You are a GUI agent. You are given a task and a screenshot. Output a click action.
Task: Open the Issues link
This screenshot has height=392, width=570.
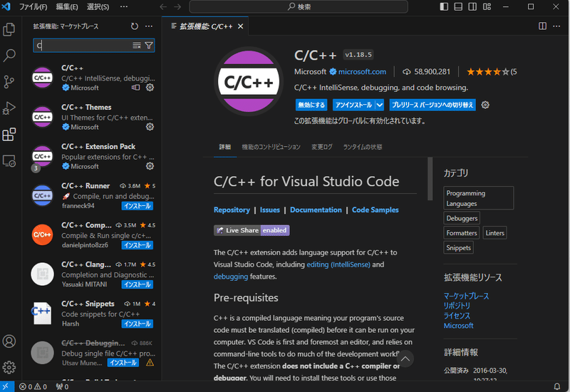(270, 210)
